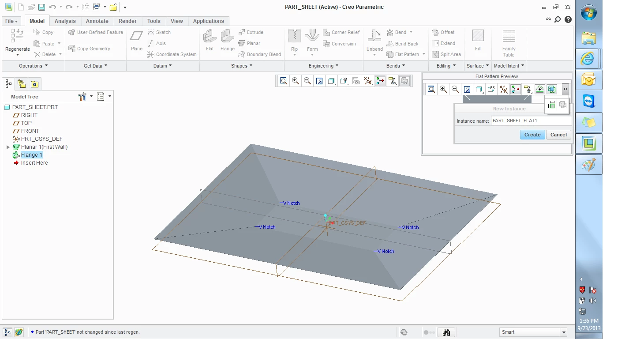Image resolution: width=644 pixels, height=339 pixels.
Task: Save the part with the floppy disk icon
Action: click(x=41, y=7)
